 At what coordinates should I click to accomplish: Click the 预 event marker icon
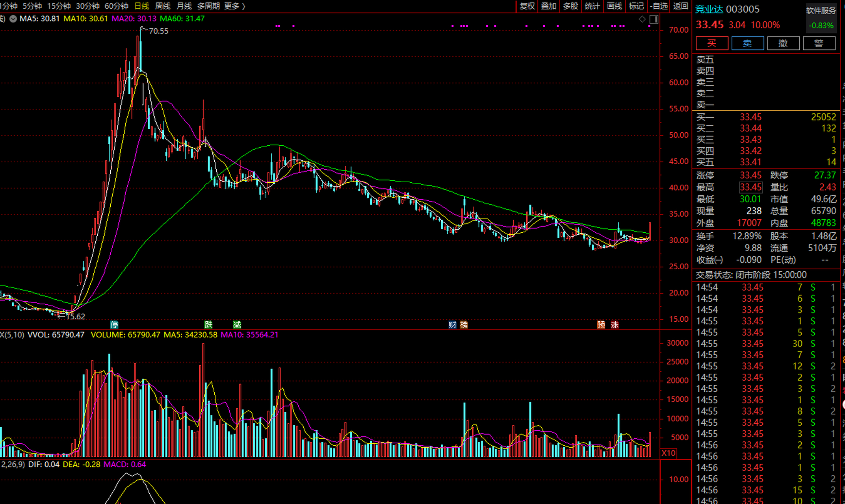coord(601,324)
